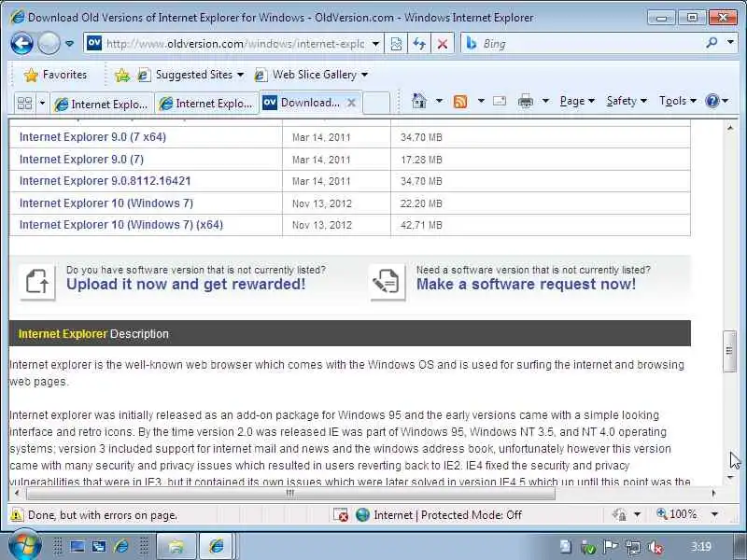This screenshot has width=747, height=560.
Task: Click the Forward navigation button
Action: [49, 44]
